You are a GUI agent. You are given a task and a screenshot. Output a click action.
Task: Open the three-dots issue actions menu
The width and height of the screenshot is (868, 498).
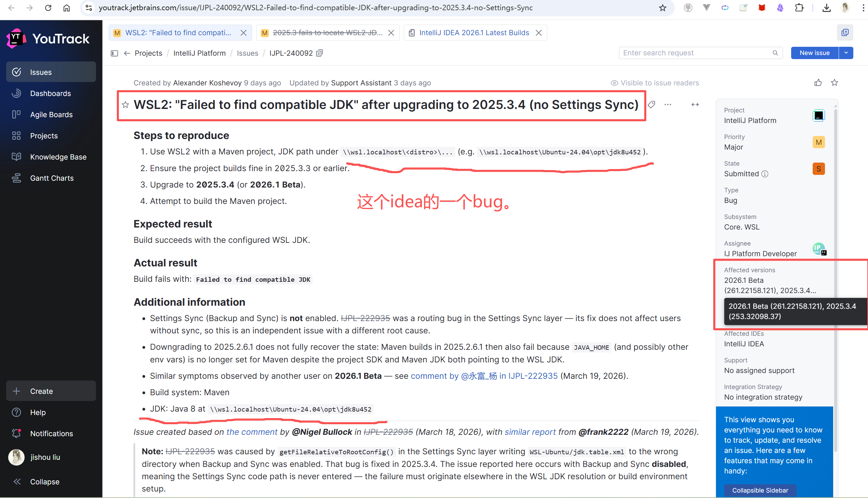click(667, 105)
